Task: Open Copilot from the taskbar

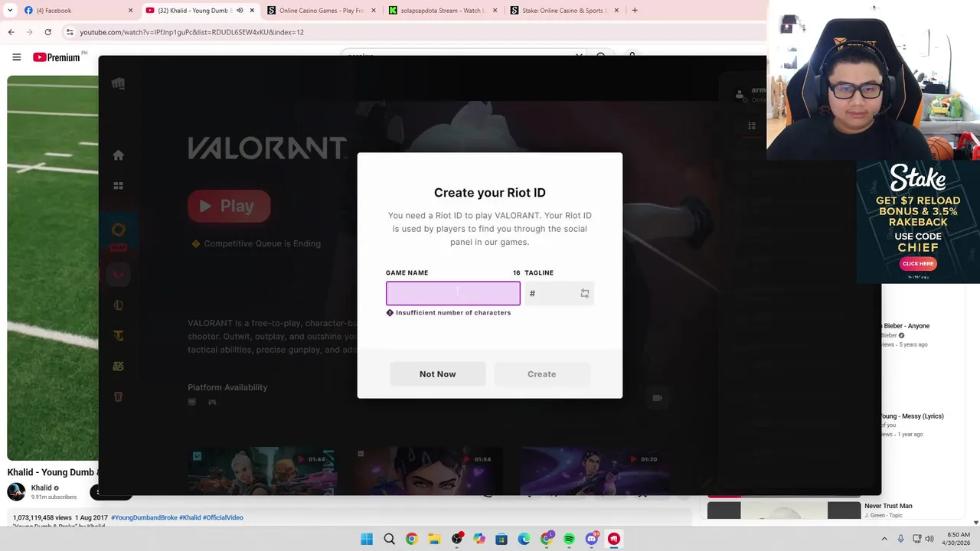Action: coord(479,539)
